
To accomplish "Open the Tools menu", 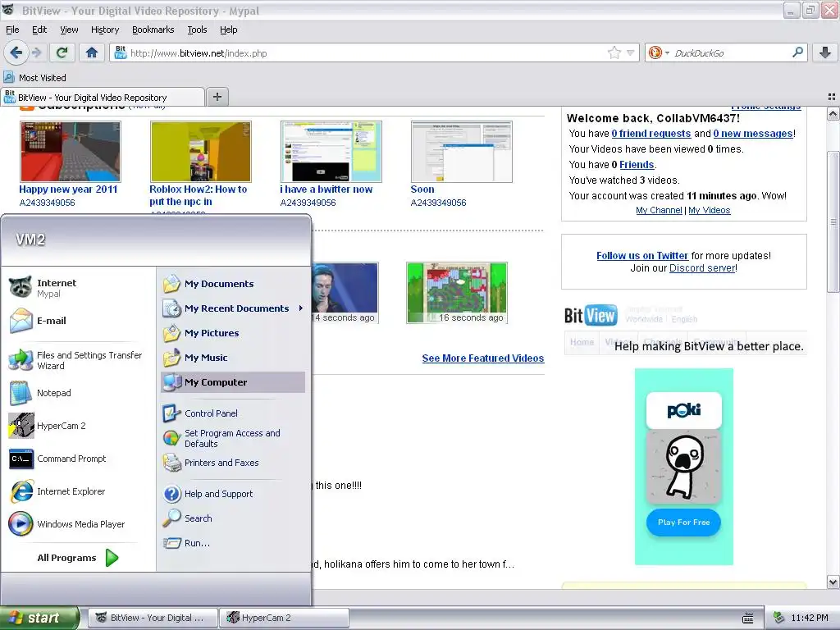I will pyautogui.click(x=197, y=30).
